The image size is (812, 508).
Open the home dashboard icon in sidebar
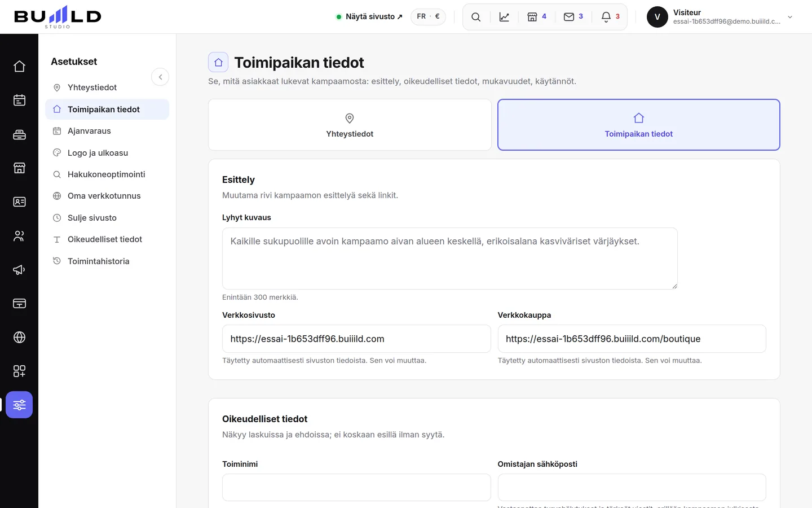pyautogui.click(x=19, y=67)
